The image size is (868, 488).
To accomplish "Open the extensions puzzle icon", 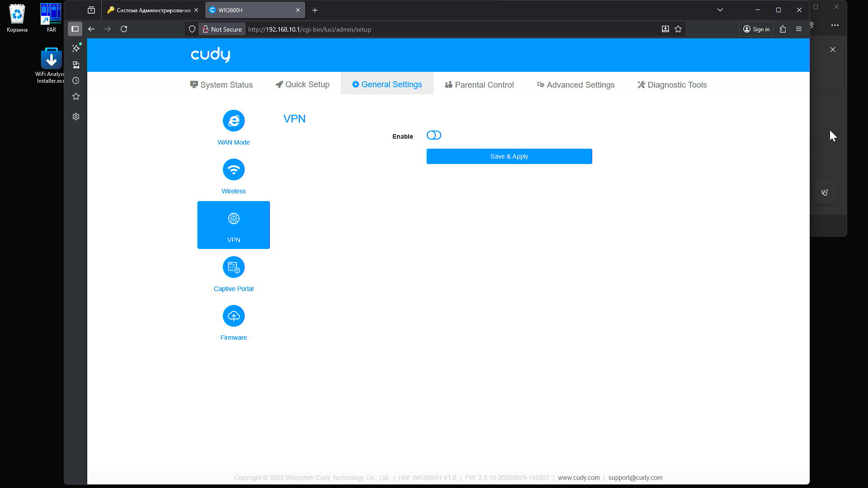I will [783, 29].
